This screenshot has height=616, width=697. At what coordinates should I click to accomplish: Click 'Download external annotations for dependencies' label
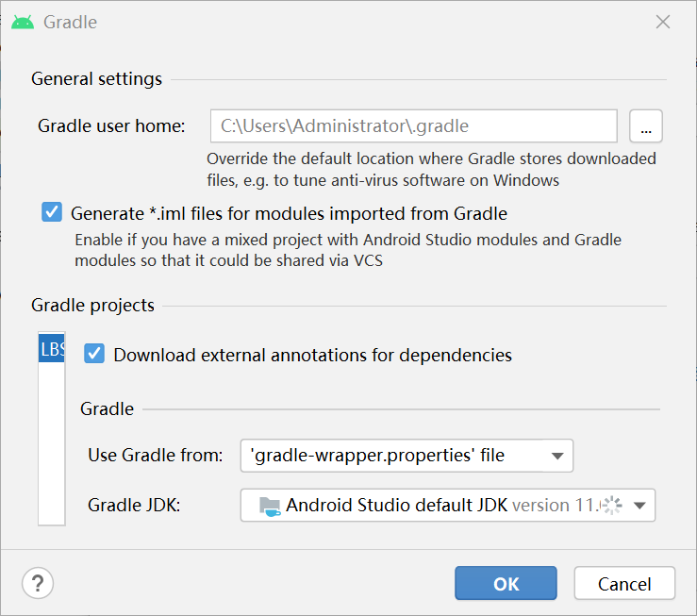[x=313, y=356]
